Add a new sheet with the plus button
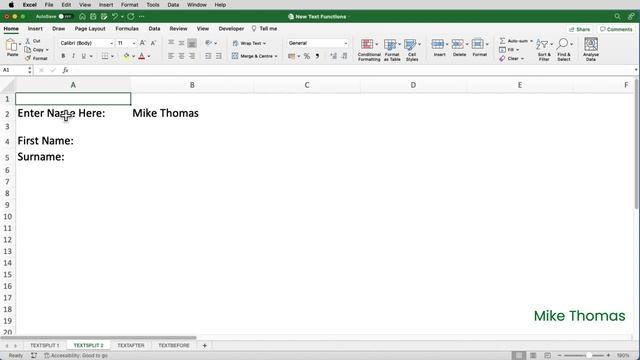640x360 pixels. coord(204,346)
